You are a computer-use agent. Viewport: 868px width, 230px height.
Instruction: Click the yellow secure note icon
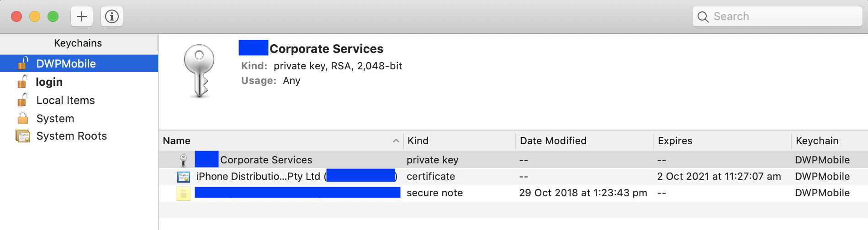[x=184, y=193]
